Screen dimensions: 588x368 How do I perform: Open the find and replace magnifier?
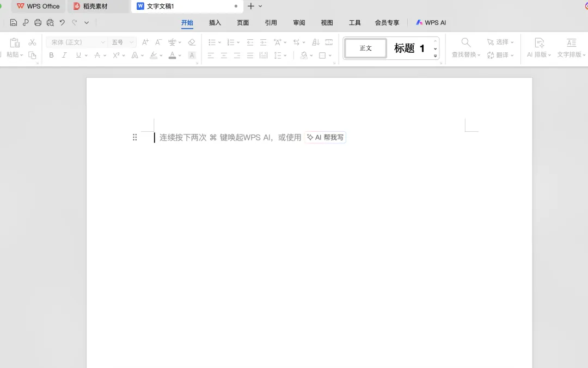click(x=465, y=42)
